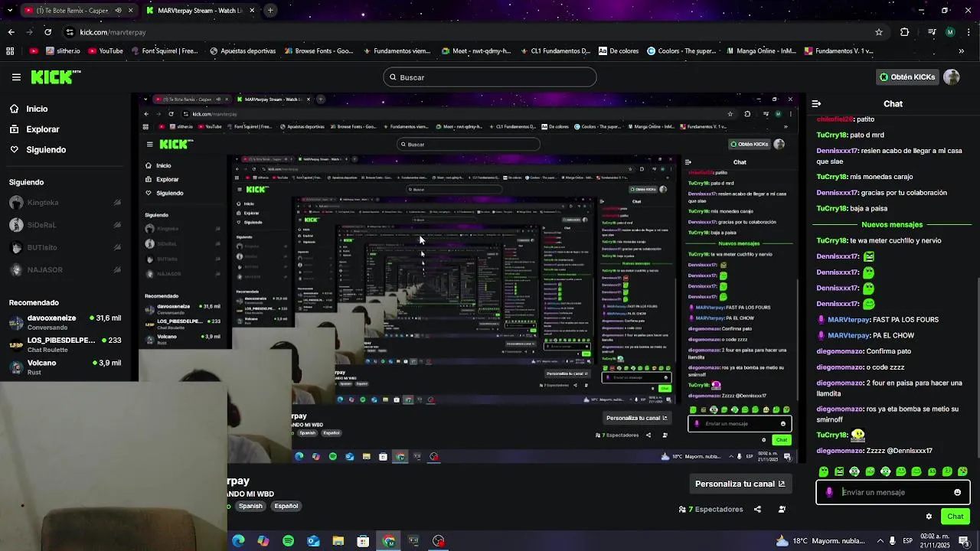Image resolution: width=980 pixels, height=551 pixels.
Task: Open followed channel SiDeRaL
Action: click(x=65, y=225)
